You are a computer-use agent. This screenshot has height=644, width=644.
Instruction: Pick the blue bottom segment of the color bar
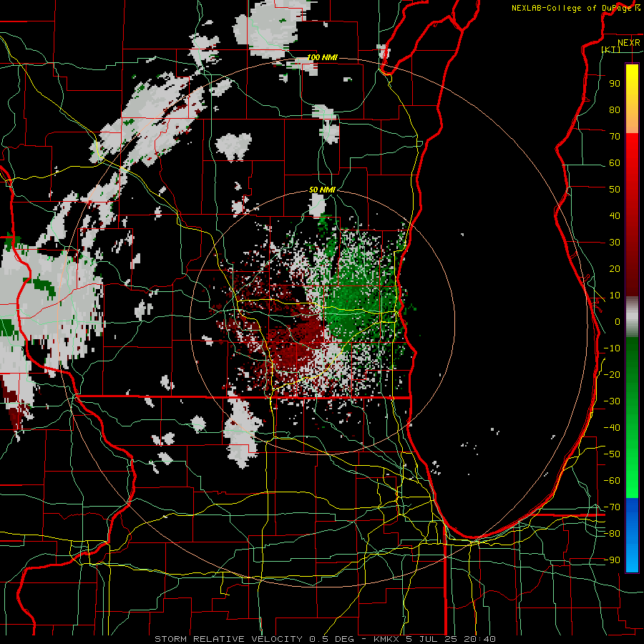(632, 535)
